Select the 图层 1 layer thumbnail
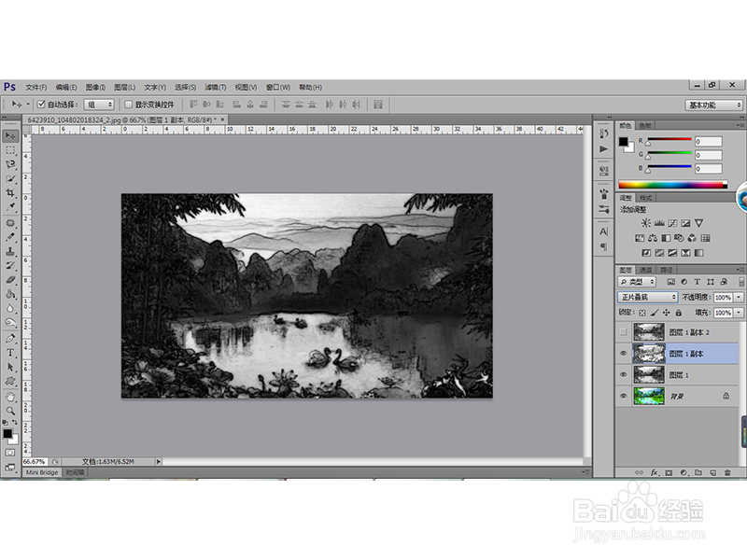Viewport: 747px width, 560px height. (x=648, y=375)
